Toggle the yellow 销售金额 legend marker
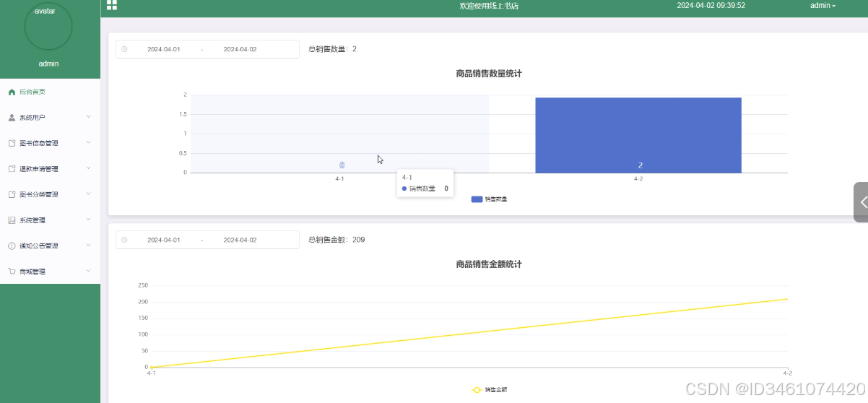 point(477,390)
